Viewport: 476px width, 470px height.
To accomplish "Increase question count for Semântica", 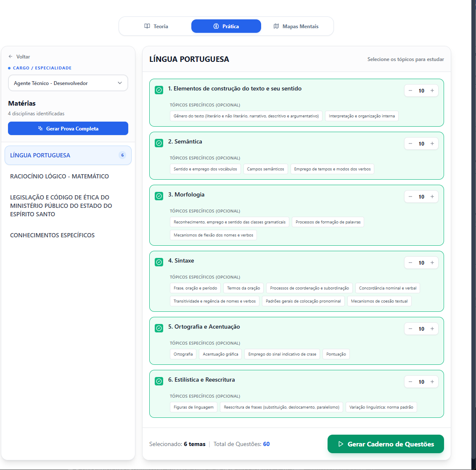I will click(432, 144).
